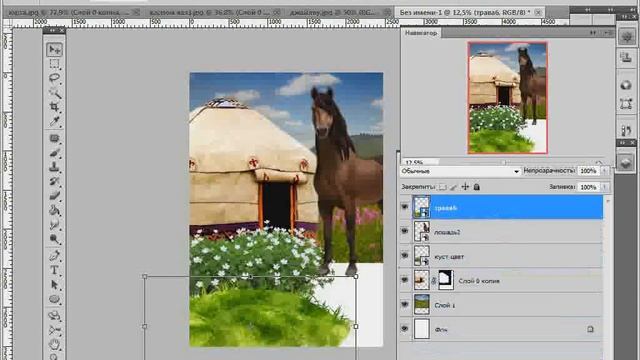Select the Crop tool
The image size is (640, 360).
pyautogui.click(x=54, y=107)
